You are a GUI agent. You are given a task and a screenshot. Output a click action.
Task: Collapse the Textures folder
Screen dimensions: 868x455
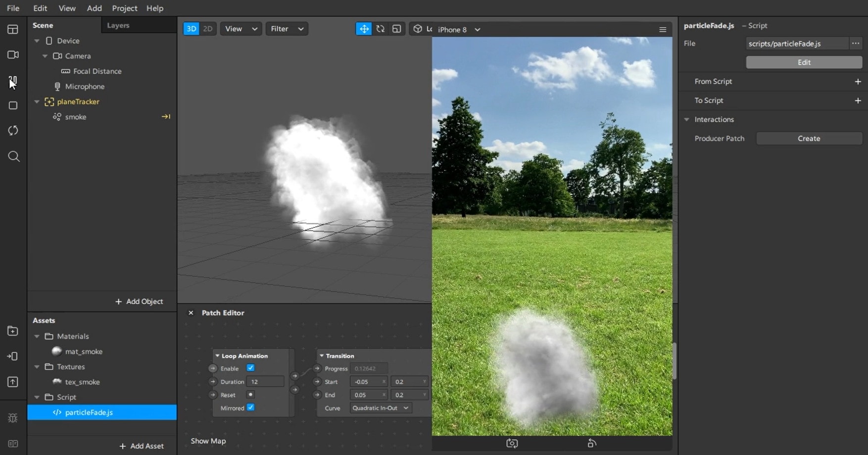tap(37, 367)
